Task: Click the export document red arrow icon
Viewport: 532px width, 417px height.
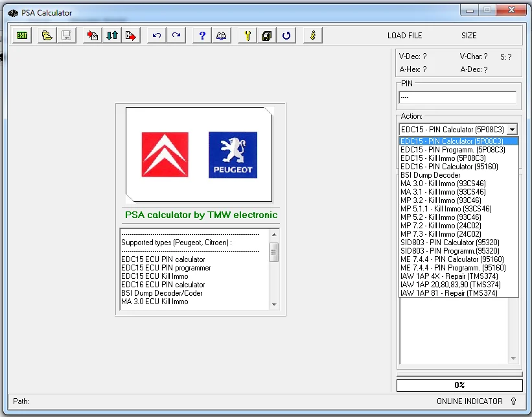Action: pos(131,35)
